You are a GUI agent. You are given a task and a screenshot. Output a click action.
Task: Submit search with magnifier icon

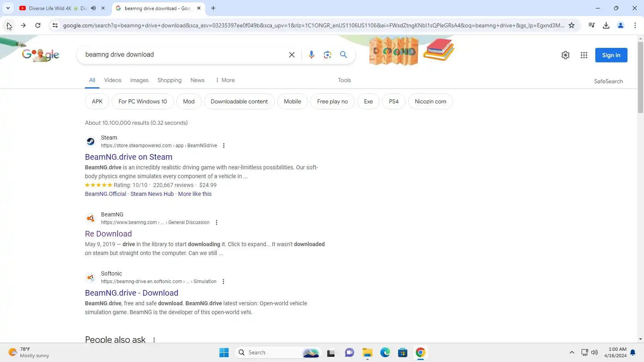click(x=343, y=55)
